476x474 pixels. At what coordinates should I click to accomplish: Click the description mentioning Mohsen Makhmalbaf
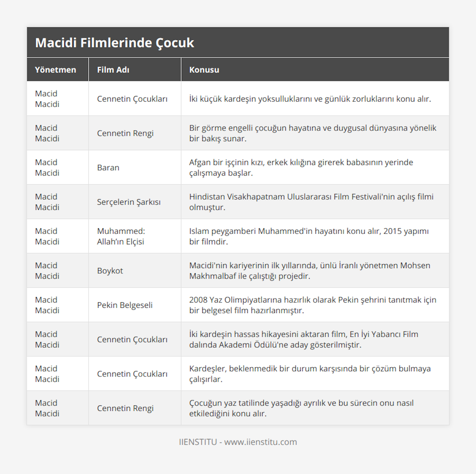click(309, 271)
